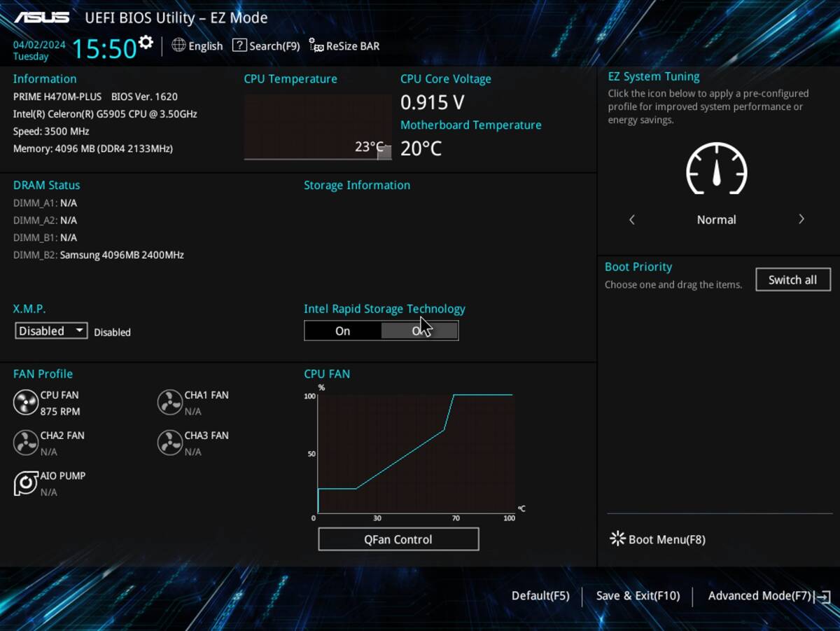Screen dimensions: 840x631
Task: Click the 0.915 V core voltage value
Action: (x=433, y=103)
